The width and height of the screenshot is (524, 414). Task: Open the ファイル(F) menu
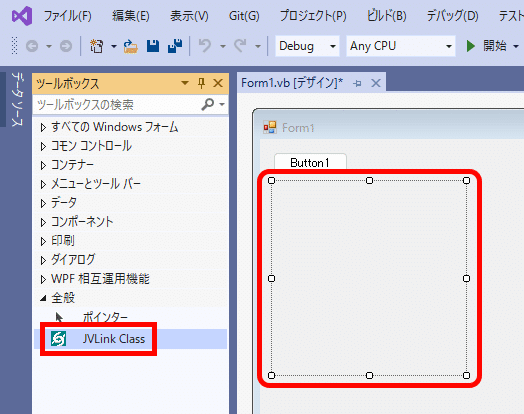point(68,16)
